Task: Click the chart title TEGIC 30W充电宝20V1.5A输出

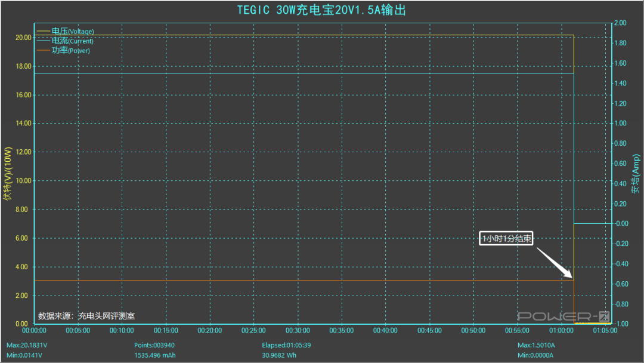Action: pos(321,10)
